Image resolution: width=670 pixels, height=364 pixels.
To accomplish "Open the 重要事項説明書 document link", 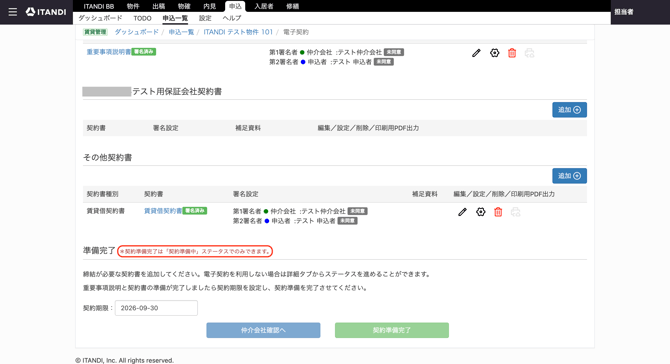I will coord(109,52).
